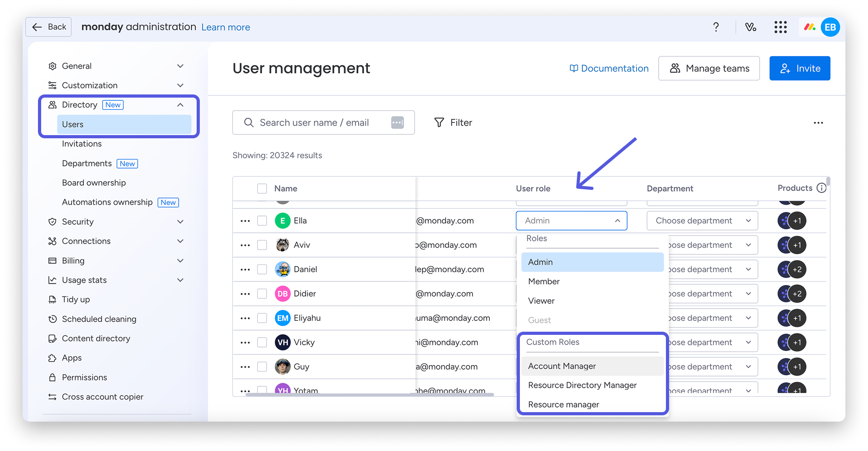Open the Documentation link
The height and width of the screenshot is (451, 868).
609,68
